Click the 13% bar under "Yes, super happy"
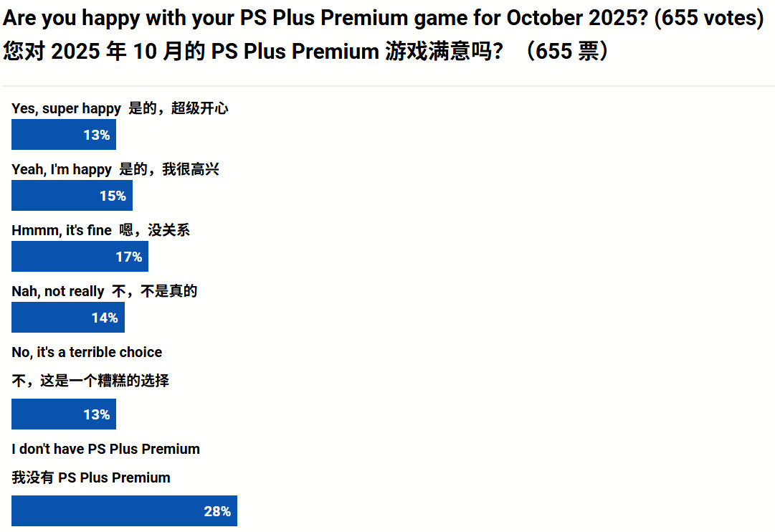Viewport: 775px width, 532px height. point(64,135)
